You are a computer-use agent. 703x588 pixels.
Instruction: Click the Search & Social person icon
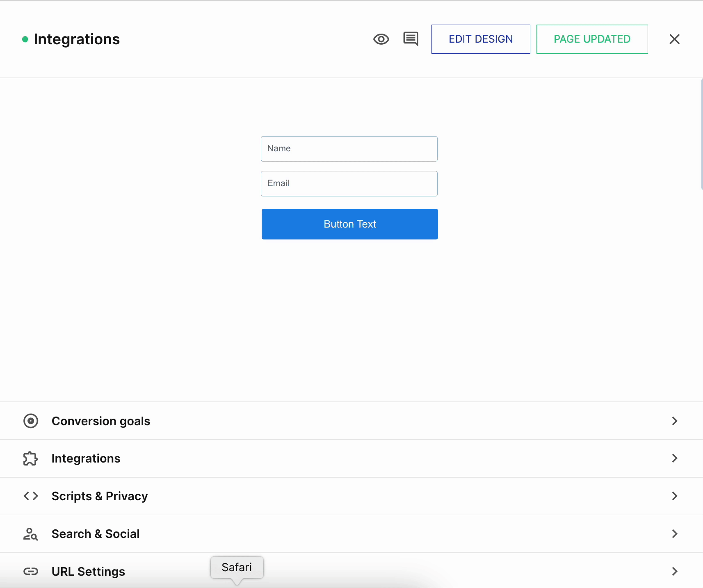31,534
